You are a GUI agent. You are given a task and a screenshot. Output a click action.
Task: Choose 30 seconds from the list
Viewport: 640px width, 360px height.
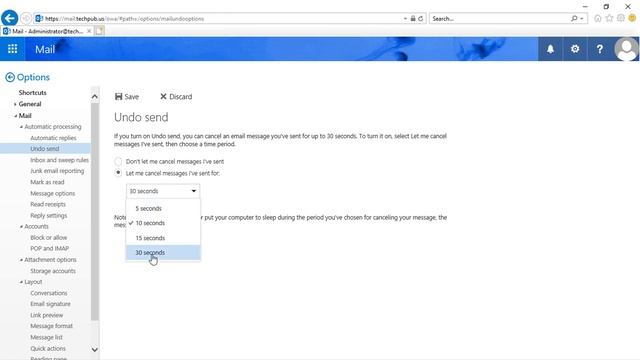coord(163,252)
